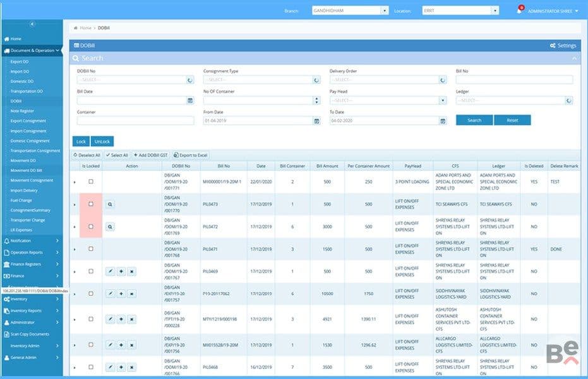Click the delete X icon for PIL0469
Image resolution: width=588 pixels, height=379 pixels.
[131, 272]
